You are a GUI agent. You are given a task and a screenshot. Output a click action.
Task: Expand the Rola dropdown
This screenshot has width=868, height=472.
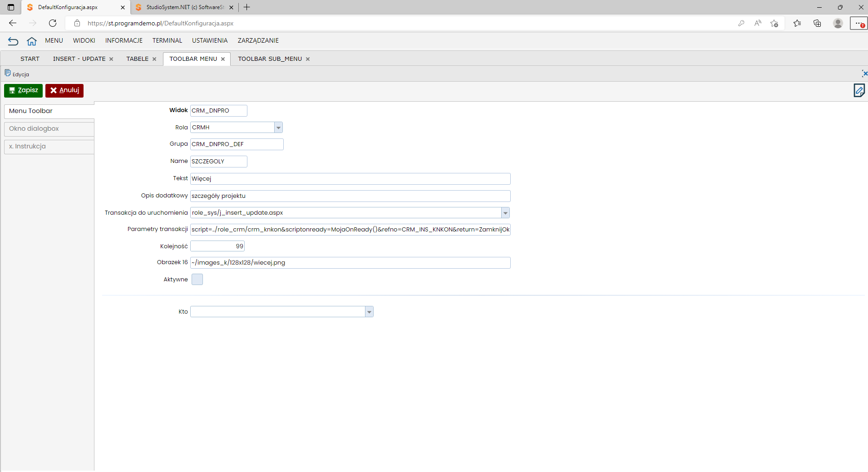pyautogui.click(x=278, y=128)
